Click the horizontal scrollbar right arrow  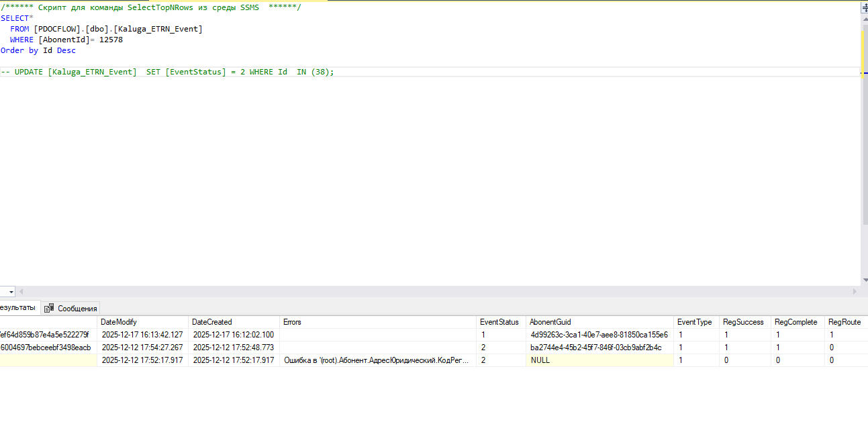pos(855,292)
